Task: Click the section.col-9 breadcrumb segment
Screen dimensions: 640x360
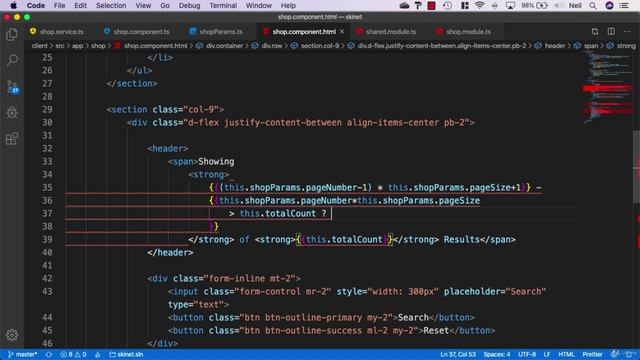Action: pyautogui.click(x=320, y=46)
